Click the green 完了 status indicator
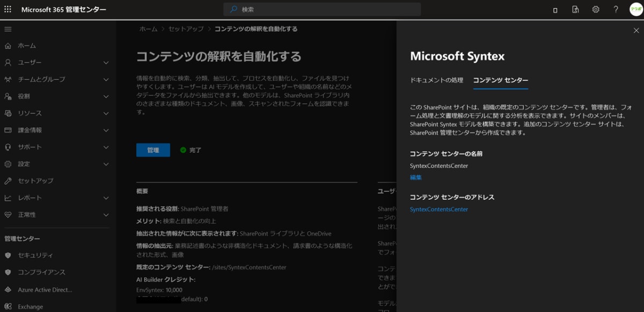This screenshot has width=644, height=312. click(191, 150)
